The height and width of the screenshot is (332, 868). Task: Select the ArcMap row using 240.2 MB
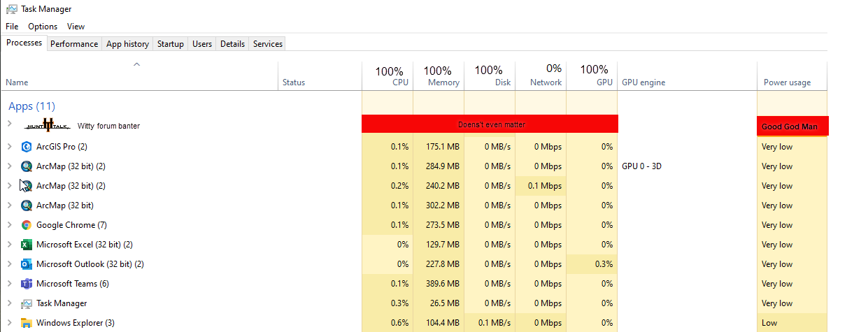point(414,186)
